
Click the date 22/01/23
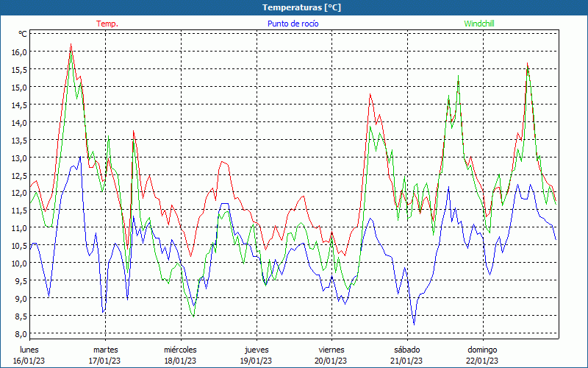482,361
